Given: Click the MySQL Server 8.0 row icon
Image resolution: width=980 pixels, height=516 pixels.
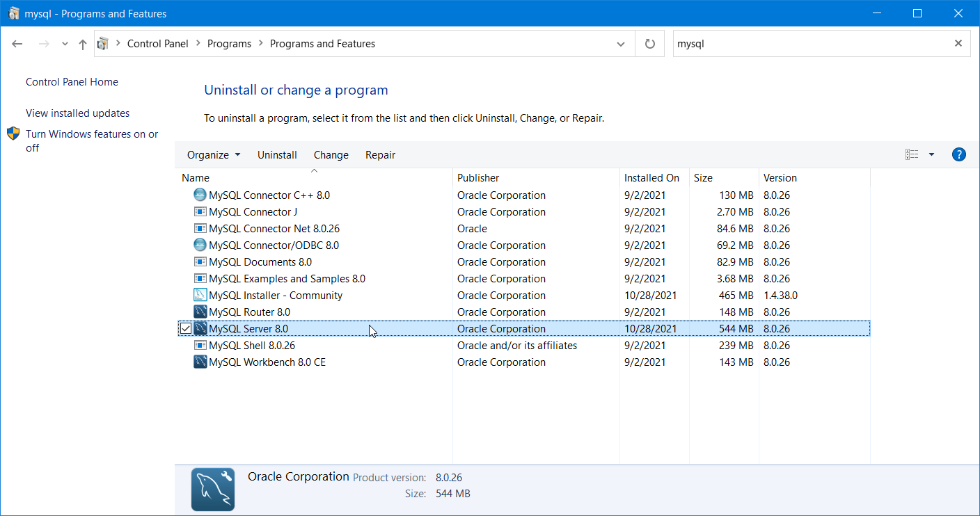Looking at the screenshot, I should click(200, 329).
